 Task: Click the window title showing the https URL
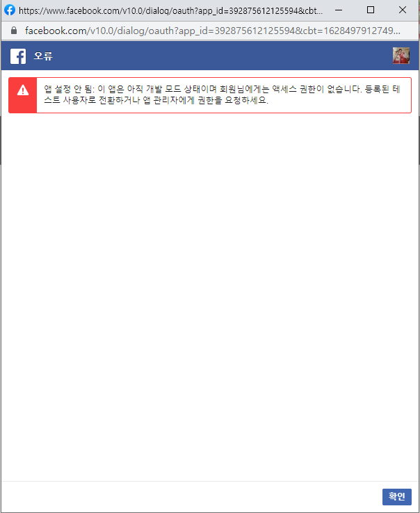(170, 11)
